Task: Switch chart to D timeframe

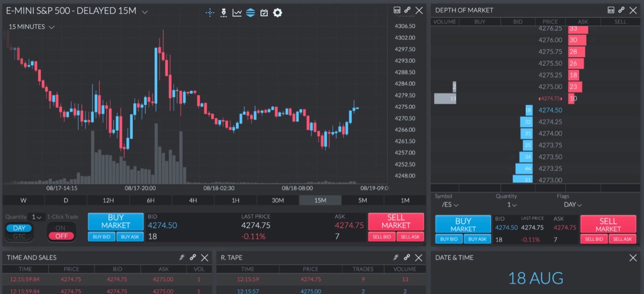Action: coord(66,200)
